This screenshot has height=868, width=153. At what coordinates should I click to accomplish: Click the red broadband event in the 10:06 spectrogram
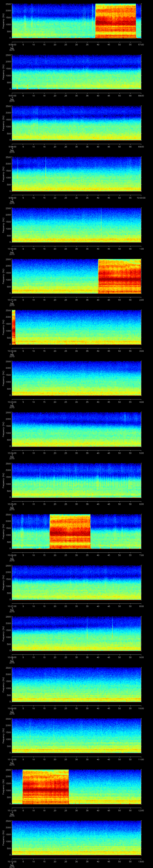[70, 531]
